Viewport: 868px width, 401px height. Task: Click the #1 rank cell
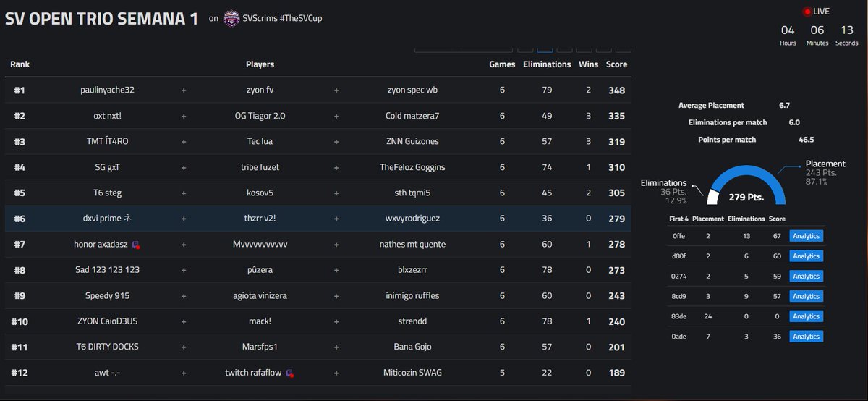(20, 90)
